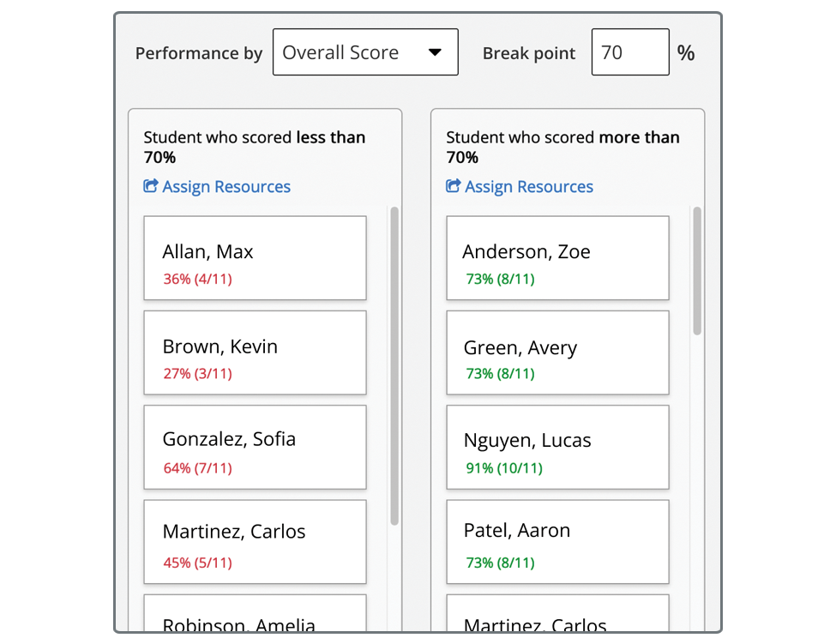Click Assign Resources for students below 70%

click(225, 186)
